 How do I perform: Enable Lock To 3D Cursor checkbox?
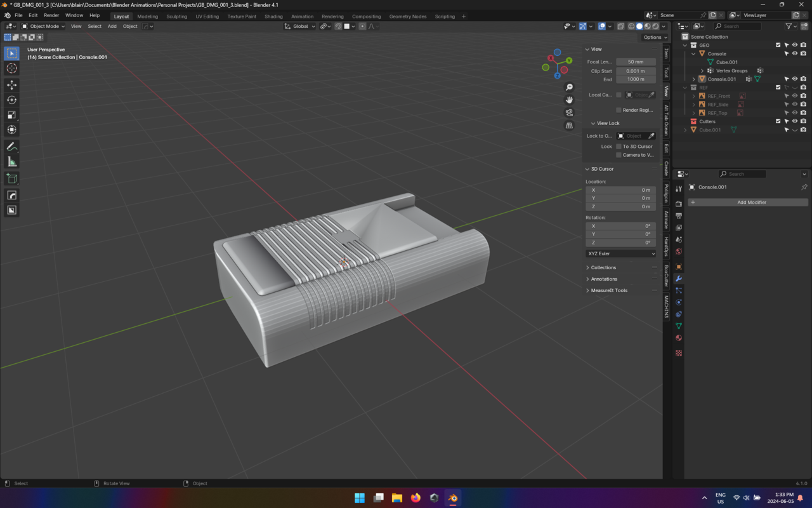(x=619, y=147)
